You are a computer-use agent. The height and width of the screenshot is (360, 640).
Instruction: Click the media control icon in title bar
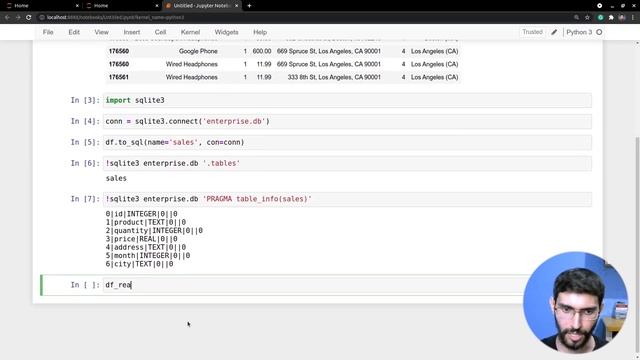(600, 6)
